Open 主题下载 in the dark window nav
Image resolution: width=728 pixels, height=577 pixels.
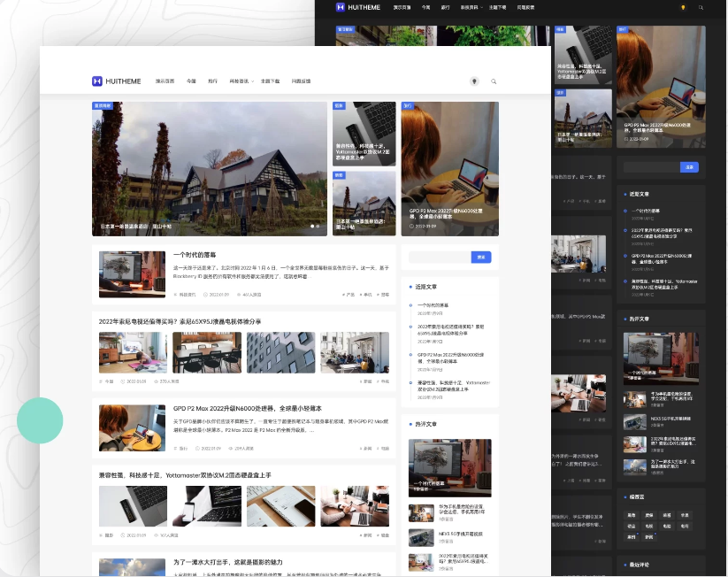(498, 7)
